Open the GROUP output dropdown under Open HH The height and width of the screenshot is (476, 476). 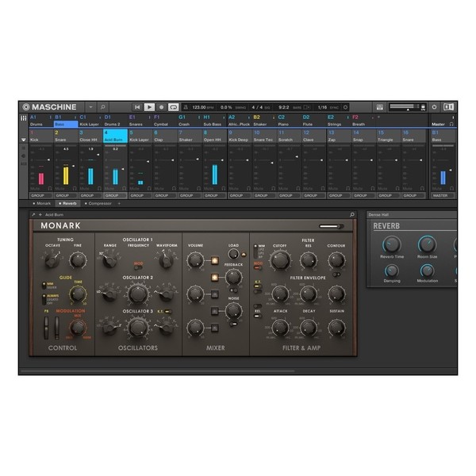coord(214,195)
